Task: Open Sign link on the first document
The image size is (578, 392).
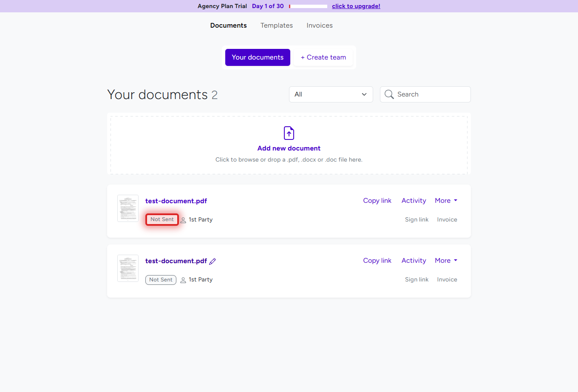Action: (x=416, y=219)
